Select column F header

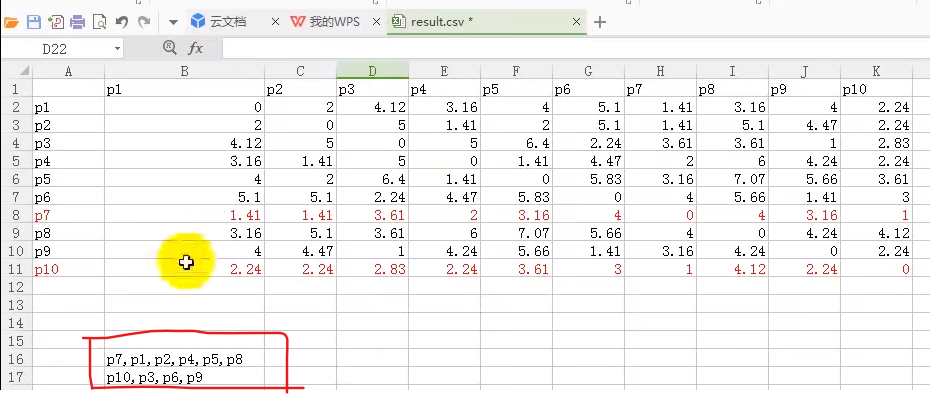click(517, 71)
